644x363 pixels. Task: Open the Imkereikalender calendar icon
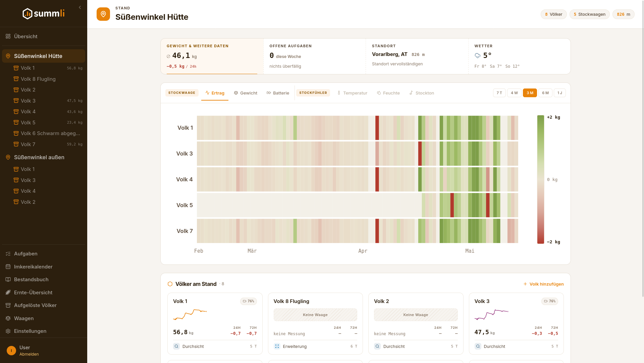[x=8, y=267]
